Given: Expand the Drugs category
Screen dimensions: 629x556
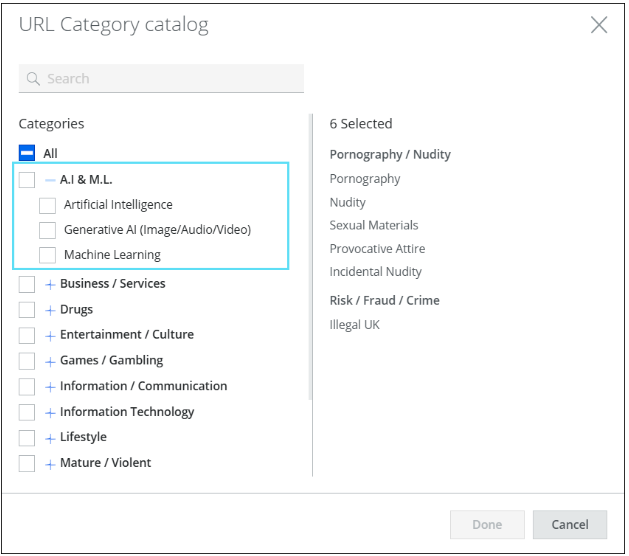Looking at the screenshot, I should pos(50,310).
